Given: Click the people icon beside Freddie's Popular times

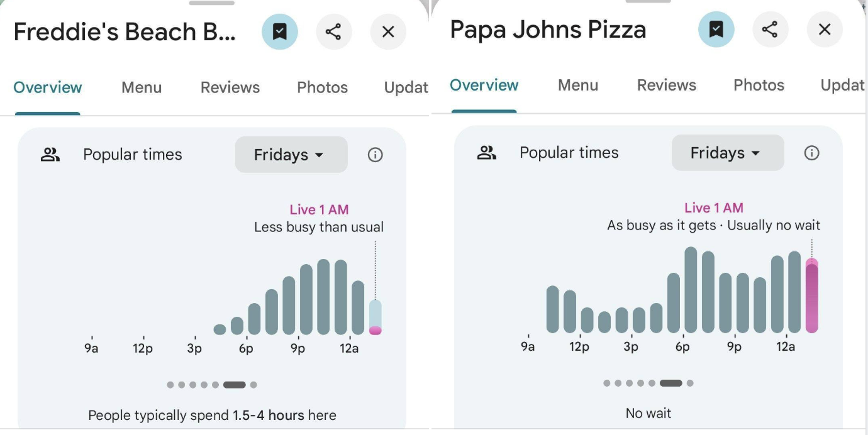Looking at the screenshot, I should point(50,155).
